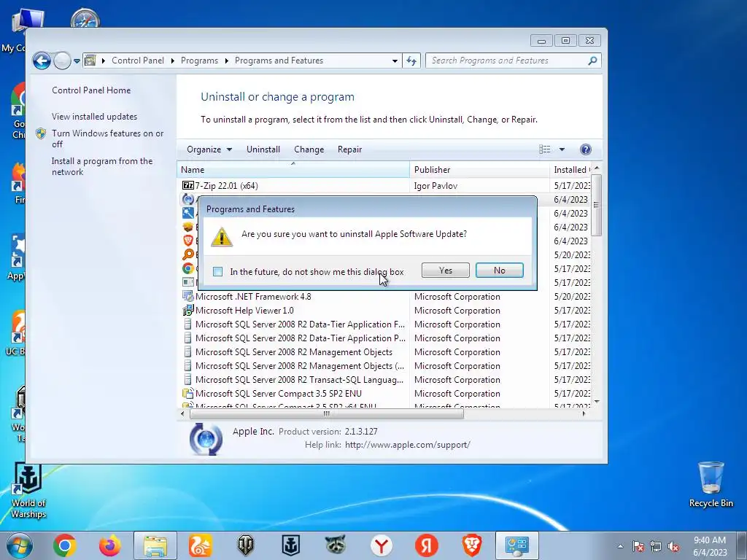The image size is (747, 560).
Task: Click the Apple Software Update details pane icon
Action: pos(206,439)
